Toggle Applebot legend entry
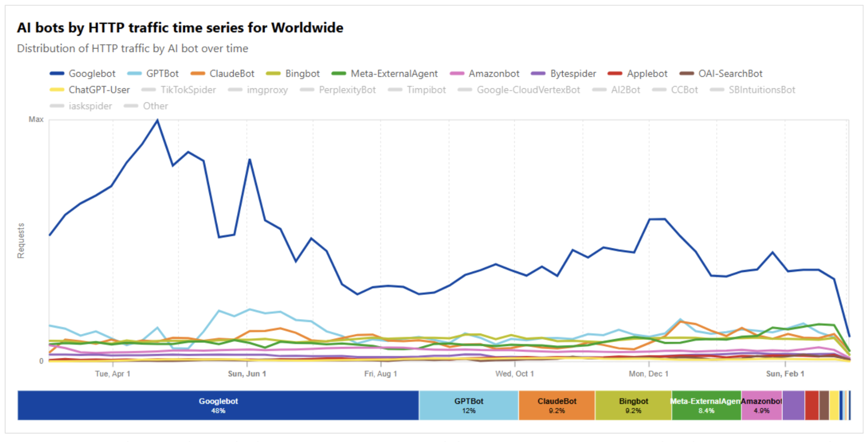This screenshot has width=868, height=442. [647, 74]
